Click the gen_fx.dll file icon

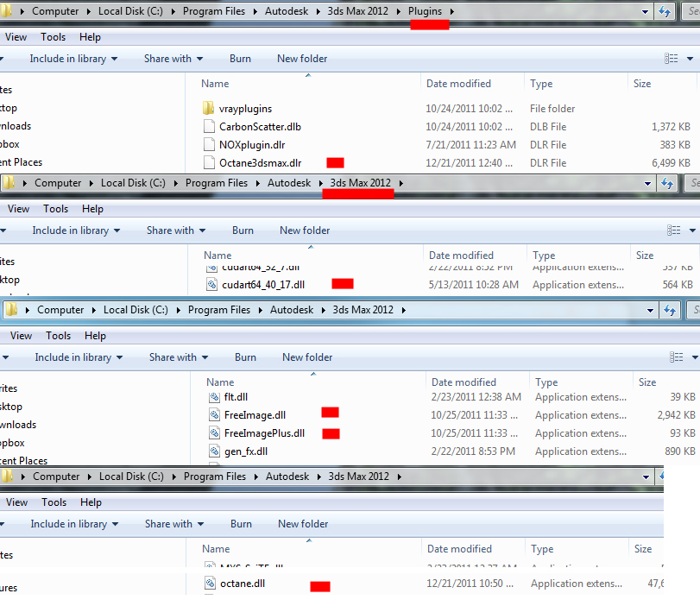(214, 451)
